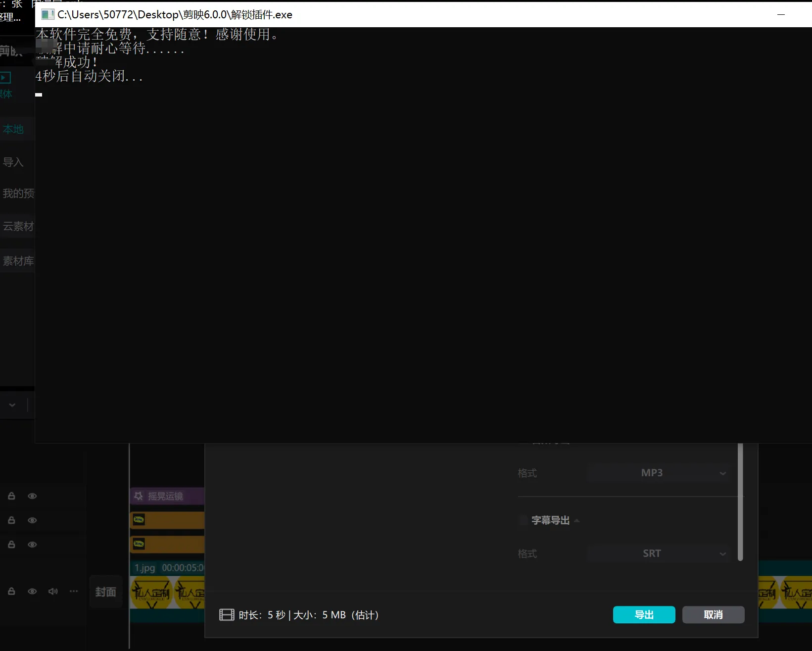The image size is (812, 651).
Task: Click the lock icon on the effect track
Action: pos(11,496)
